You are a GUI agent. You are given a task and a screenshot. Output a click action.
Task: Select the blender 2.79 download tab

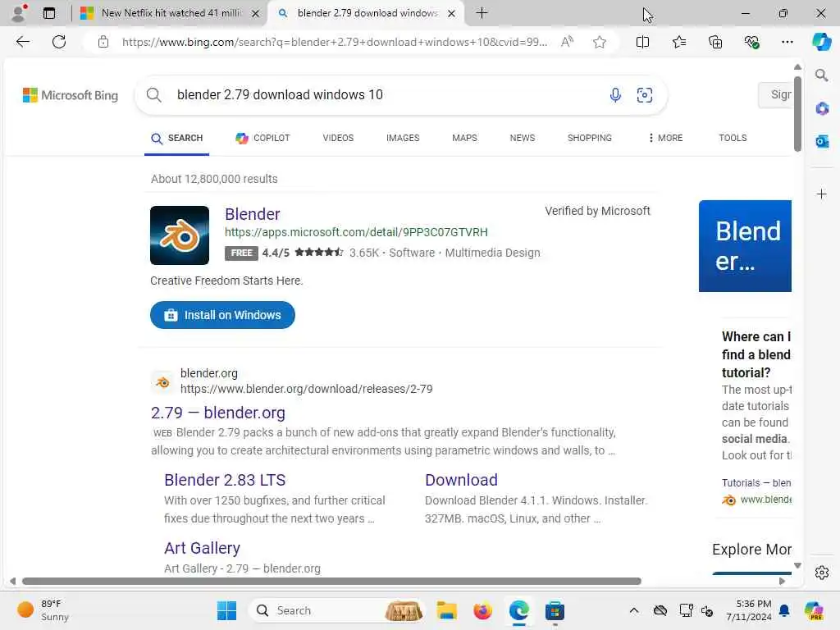tap(367, 13)
